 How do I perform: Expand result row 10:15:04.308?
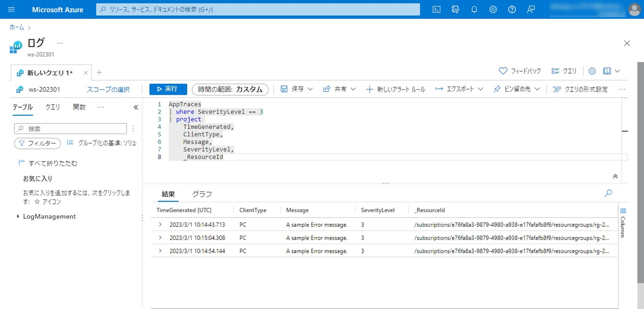pos(160,238)
